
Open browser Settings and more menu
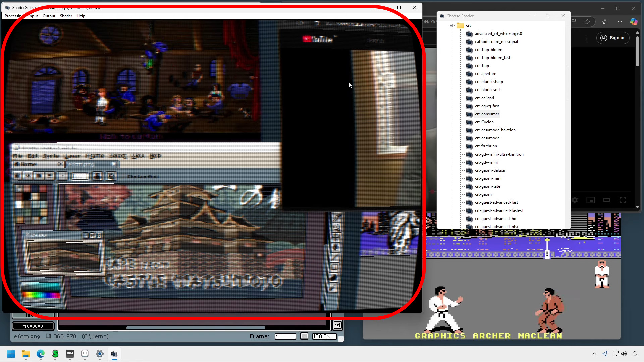pyautogui.click(x=620, y=22)
